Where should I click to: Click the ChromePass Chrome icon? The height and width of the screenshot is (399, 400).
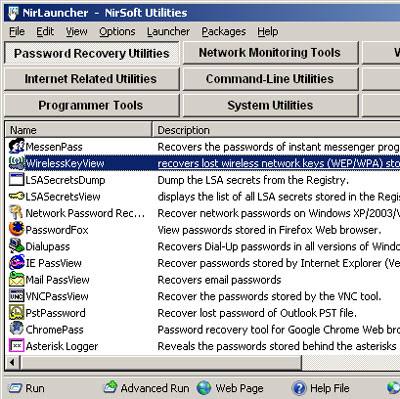coord(17,329)
